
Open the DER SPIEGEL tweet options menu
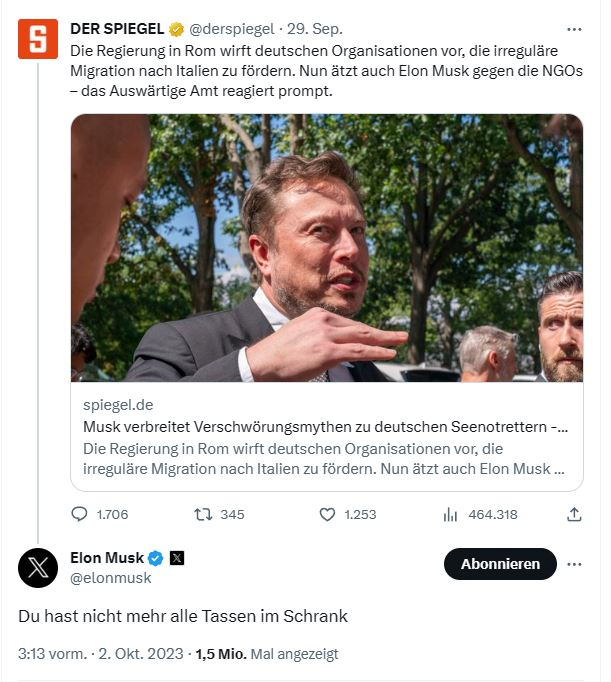click(574, 29)
